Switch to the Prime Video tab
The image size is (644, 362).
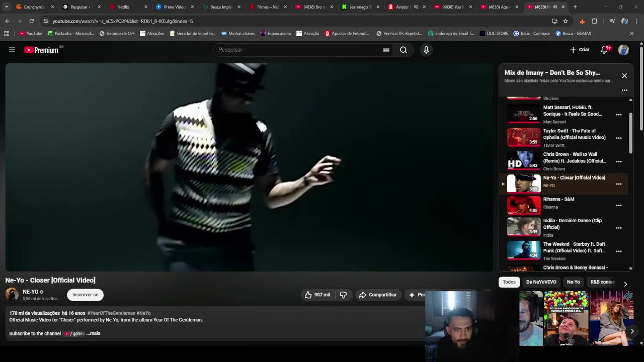(174, 7)
